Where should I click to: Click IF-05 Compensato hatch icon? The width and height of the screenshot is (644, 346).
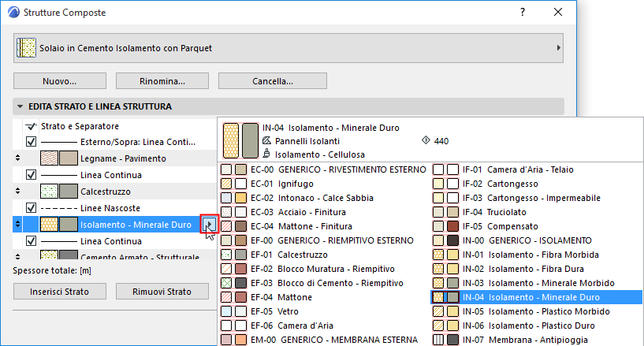[x=438, y=226]
